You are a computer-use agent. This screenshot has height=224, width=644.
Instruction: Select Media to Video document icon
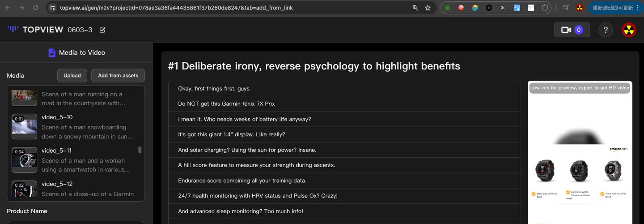tap(52, 52)
